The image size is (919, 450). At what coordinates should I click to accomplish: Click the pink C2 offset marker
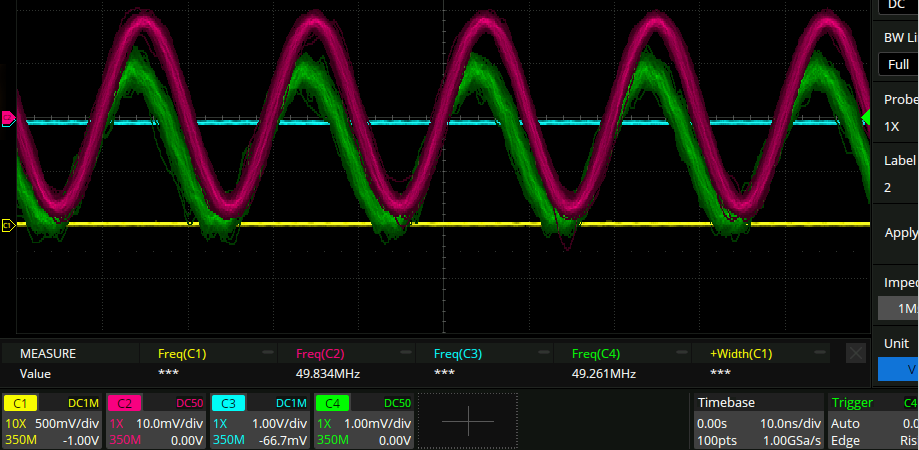point(8,119)
